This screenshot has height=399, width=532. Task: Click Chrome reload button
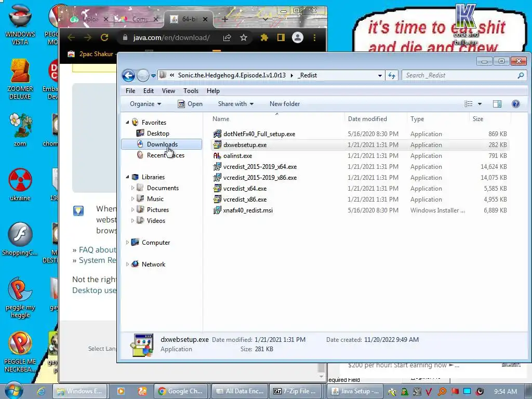coord(104,37)
